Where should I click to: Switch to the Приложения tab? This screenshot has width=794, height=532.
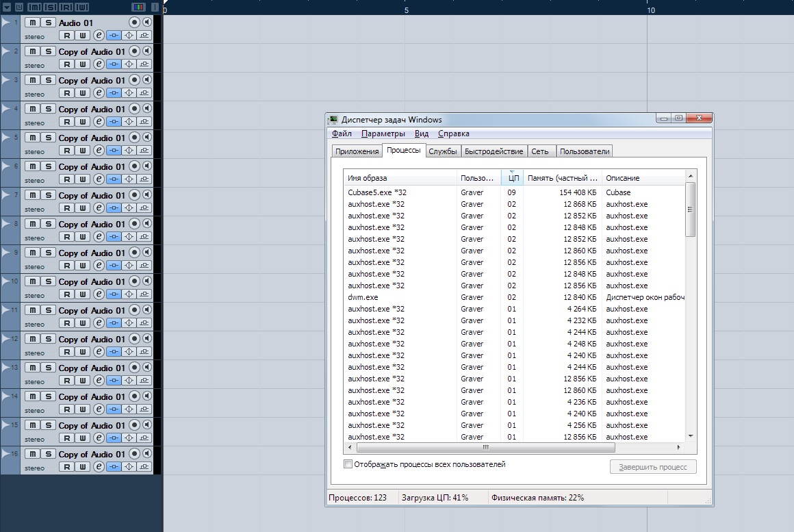pos(357,151)
